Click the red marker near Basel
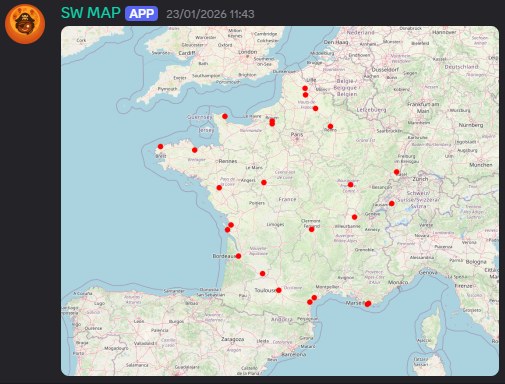The height and width of the screenshot is (384, 505). point(396,172)
